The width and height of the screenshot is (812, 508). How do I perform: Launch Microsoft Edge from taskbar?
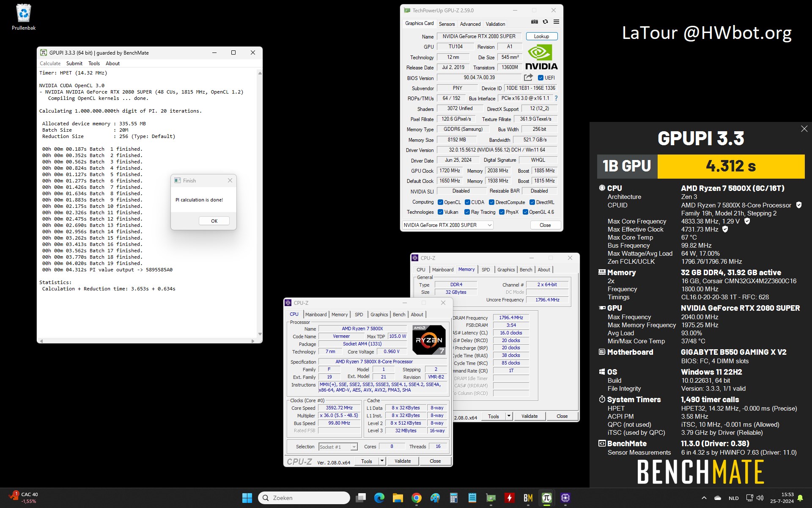click(x=379, y=498)
